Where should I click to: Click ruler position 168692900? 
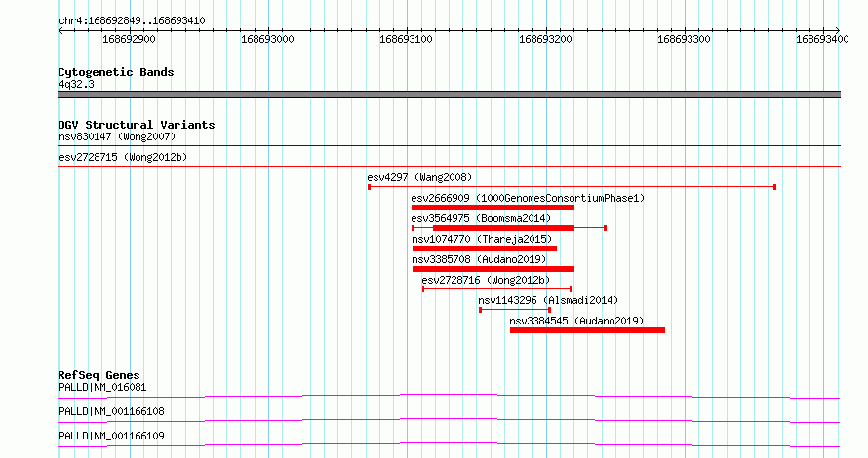tap(129, 39)
